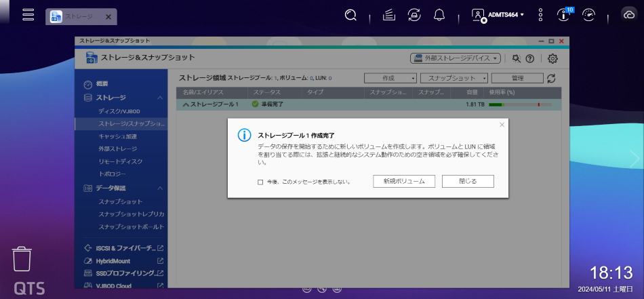Open the help question mark icon

point(529,59)
